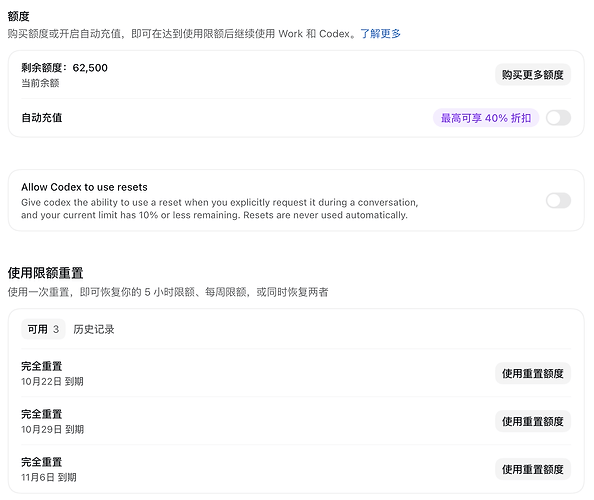Click the 购买更多额度 button
Screen dimensions: 594x500
tap(533, 75)
